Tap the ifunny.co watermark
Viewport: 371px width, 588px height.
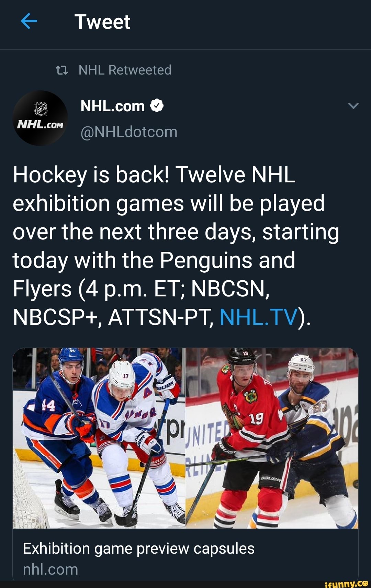[x=346, y=584]
